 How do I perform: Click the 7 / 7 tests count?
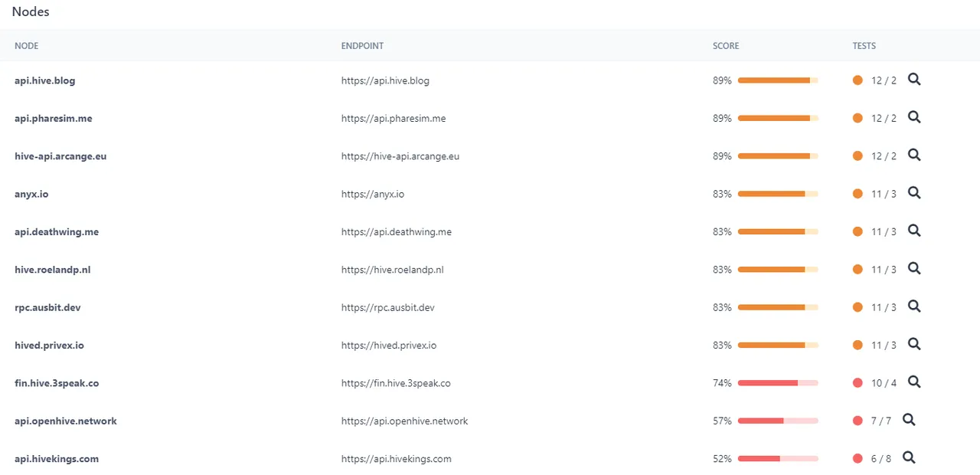tap(881, 421)
